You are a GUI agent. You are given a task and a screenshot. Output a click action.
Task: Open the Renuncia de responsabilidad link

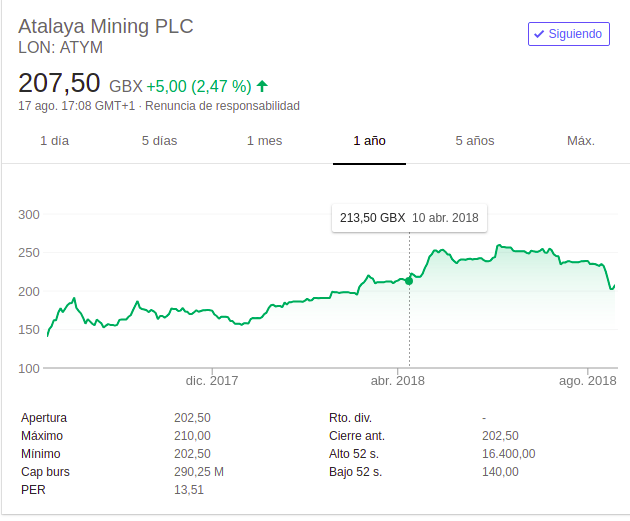222,106
